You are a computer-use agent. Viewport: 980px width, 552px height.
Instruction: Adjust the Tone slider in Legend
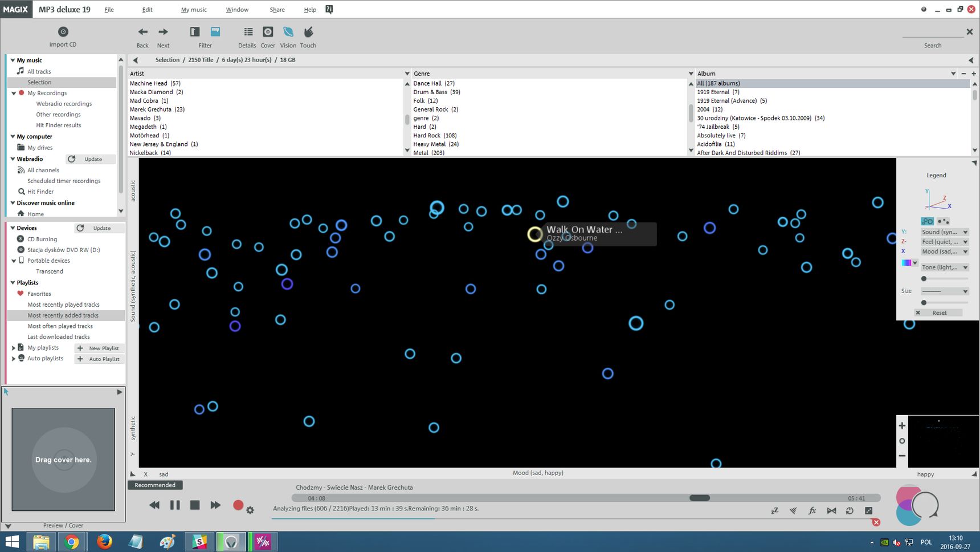coord(924,279)
